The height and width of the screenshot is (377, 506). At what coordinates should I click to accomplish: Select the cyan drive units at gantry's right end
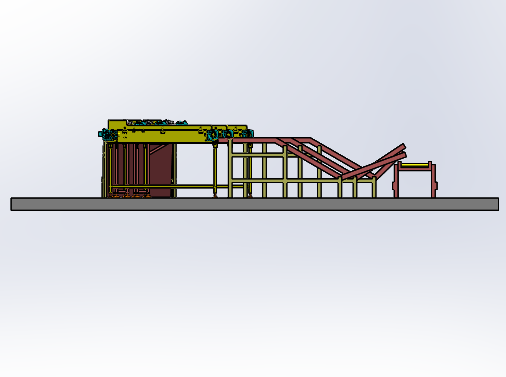point(229,134)
